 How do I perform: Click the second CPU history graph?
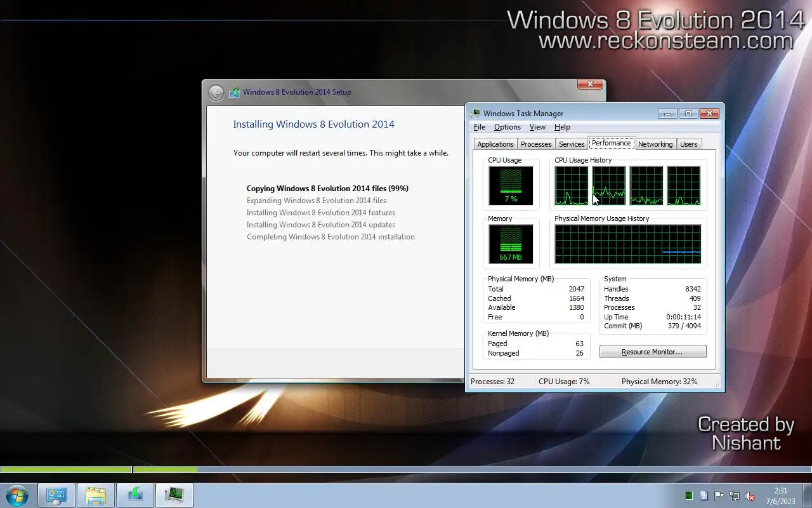[609, 185]
